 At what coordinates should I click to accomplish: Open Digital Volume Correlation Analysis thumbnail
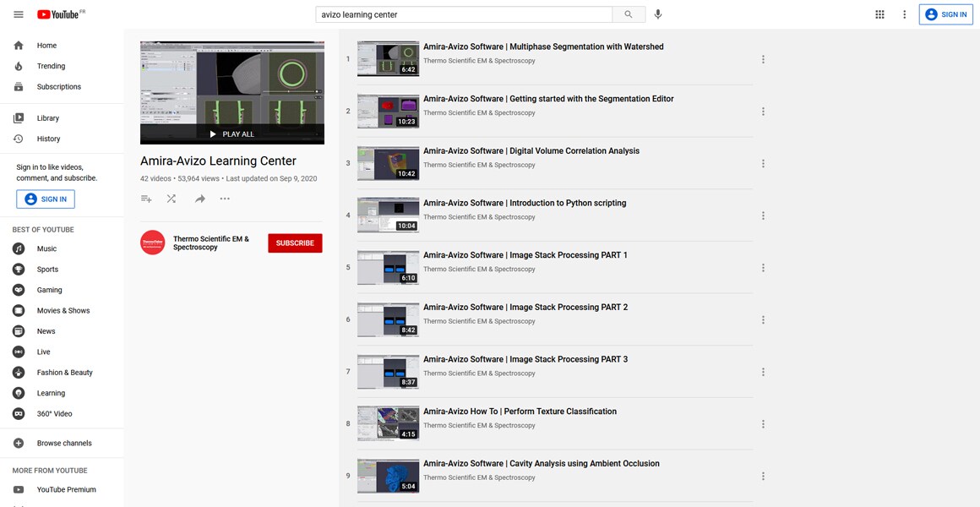click(388, 164)
